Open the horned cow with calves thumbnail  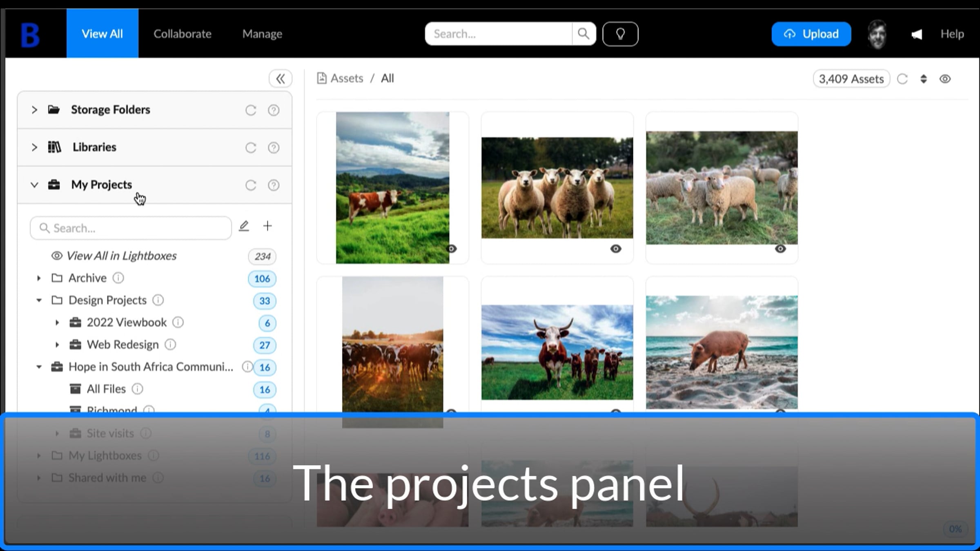(557, 352)
